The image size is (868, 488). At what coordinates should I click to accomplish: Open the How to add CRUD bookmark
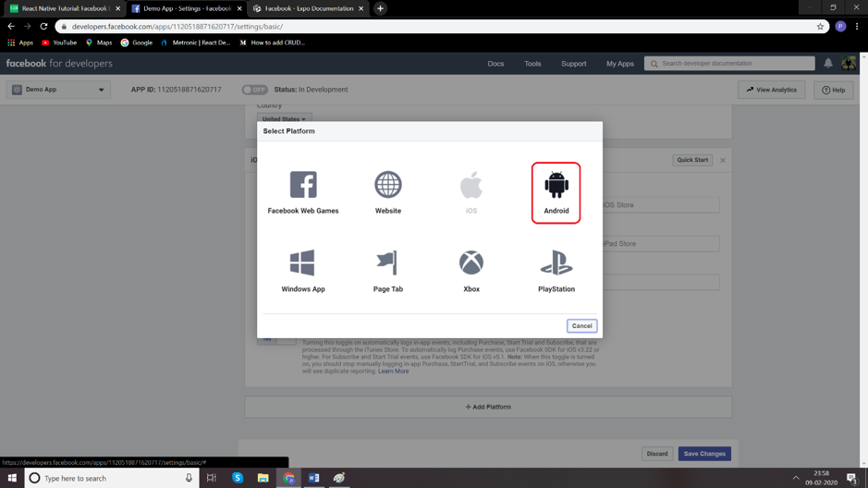272,43
